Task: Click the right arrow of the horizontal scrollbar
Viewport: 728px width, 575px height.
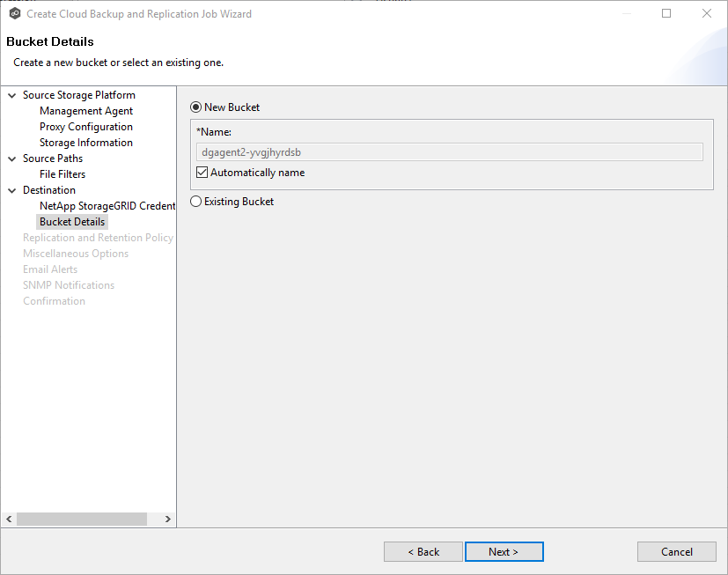Action: [168, 519]
